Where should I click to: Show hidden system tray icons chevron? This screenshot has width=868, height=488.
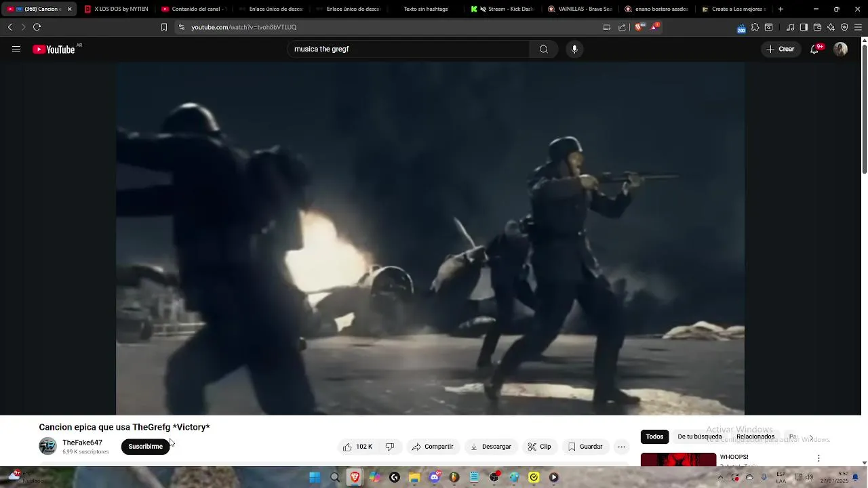pyautogui.click(x=720, y=477)
